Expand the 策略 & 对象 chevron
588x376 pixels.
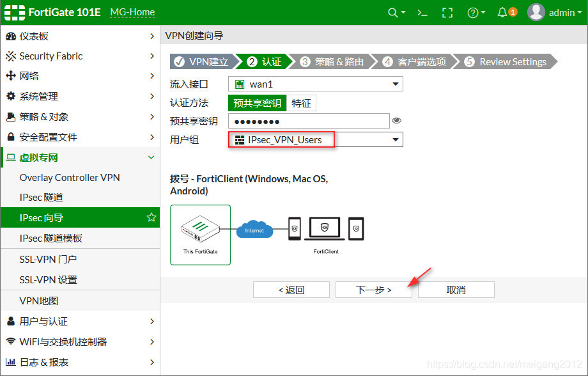[152, 117]
